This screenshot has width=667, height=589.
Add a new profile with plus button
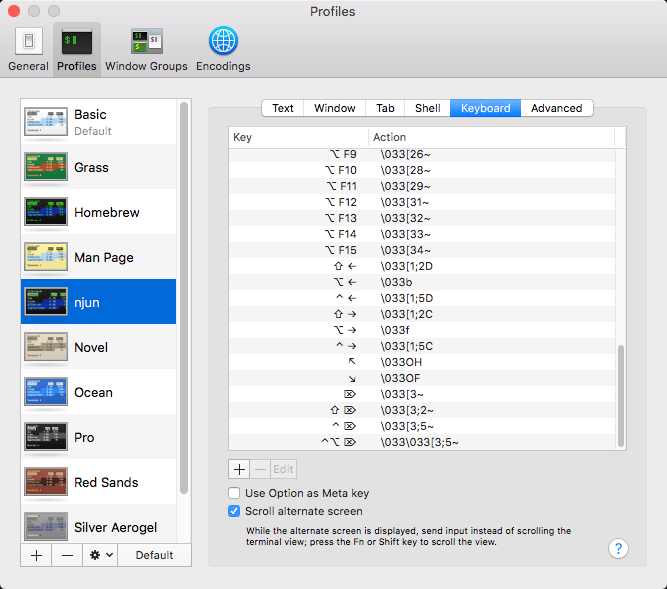(37, 555)
